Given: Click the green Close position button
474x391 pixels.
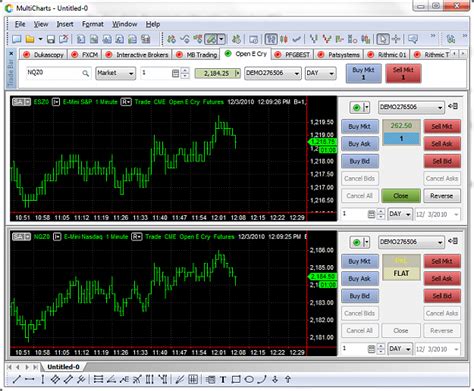Looking at the screenshot, I should pos(401,196).
